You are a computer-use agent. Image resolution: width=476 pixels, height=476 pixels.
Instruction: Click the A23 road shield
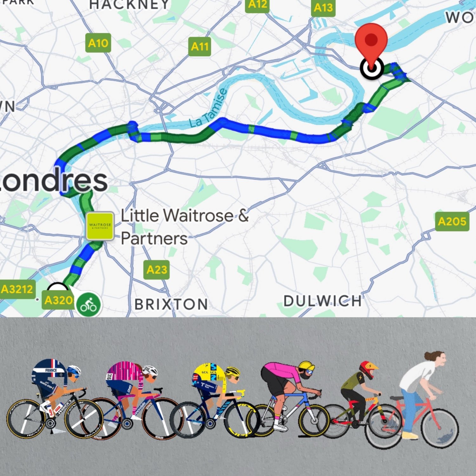[156, 270]
